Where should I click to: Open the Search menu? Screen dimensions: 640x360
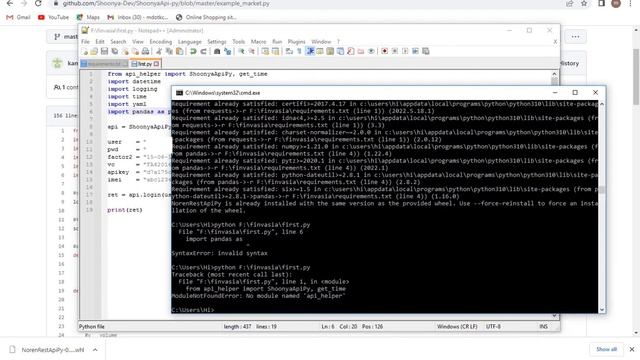[118, 42]
